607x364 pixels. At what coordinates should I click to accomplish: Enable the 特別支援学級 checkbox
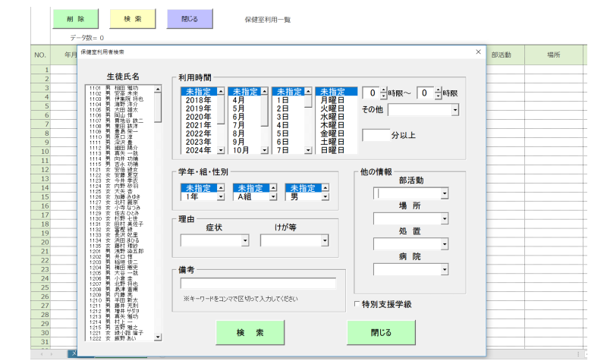click(358, 304)
